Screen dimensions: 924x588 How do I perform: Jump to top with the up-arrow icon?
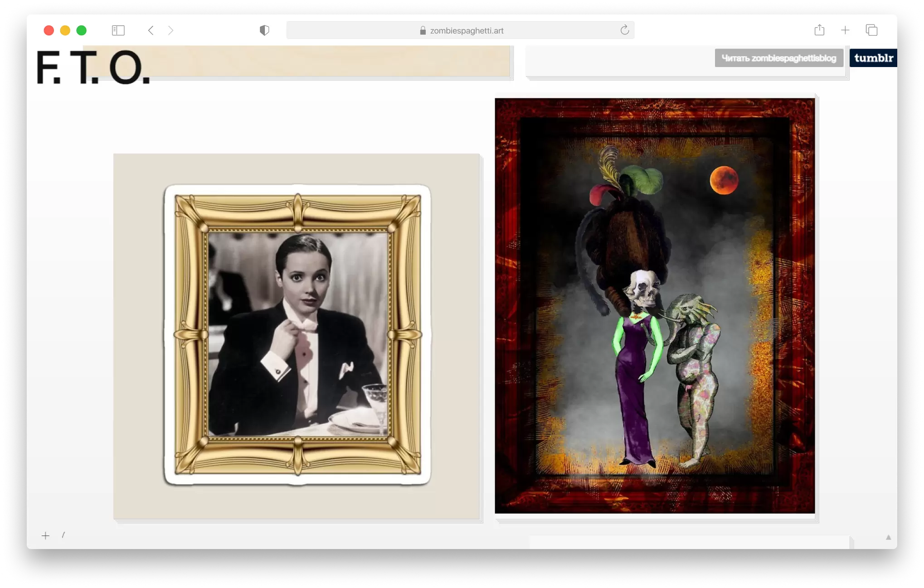pyautogui.click(x=888, y=537)
